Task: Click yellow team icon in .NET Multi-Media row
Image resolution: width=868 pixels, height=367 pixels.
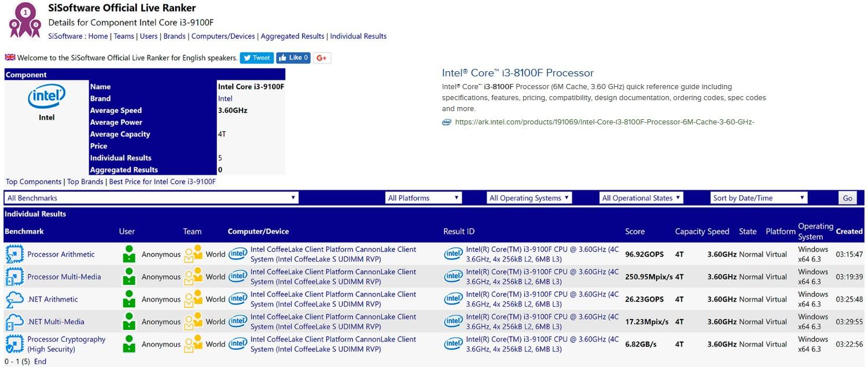Action: pos(193,322)
